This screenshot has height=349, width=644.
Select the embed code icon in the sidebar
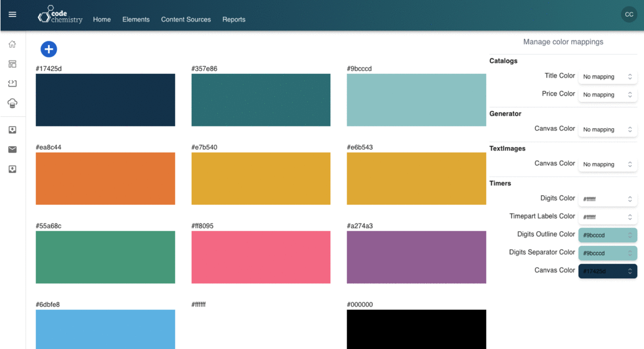(x=12, y=83)
